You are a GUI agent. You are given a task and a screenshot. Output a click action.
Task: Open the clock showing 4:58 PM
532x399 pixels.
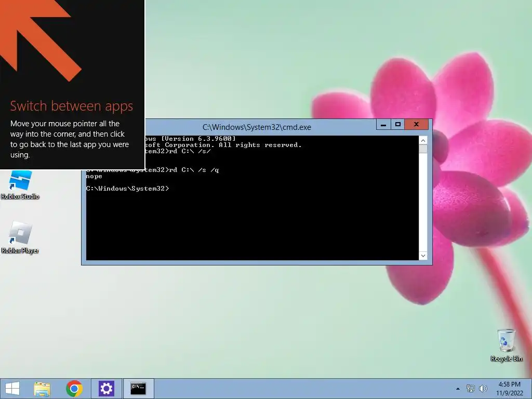pos(509,389)
